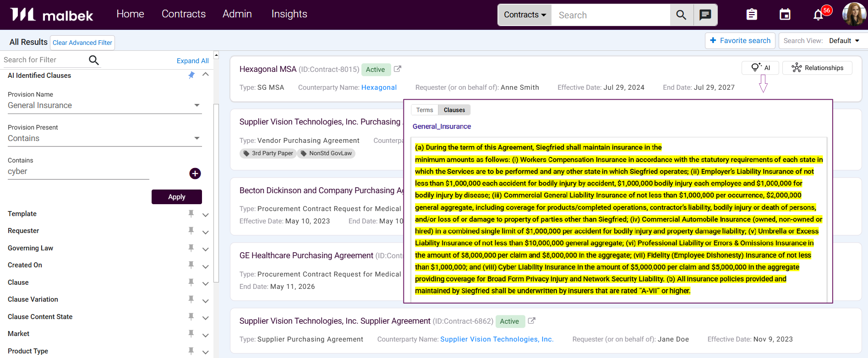This screenshot has width=868, height=358.
Task: Open the user profile avatar
Action: coord(854,14)
